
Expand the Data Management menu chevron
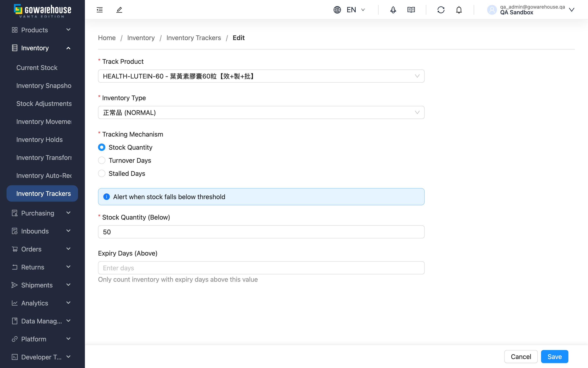pyautogui.click(x=68, y=321)
